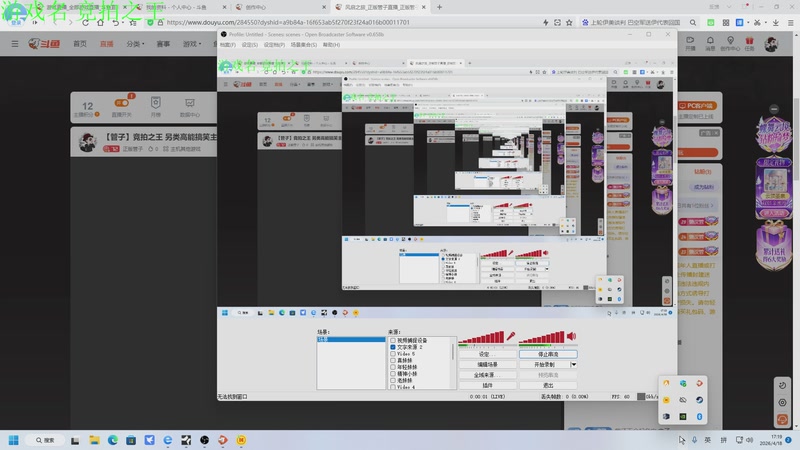
Task: Bookmark this page with the star icon
Action: click(x=569, y=22)
